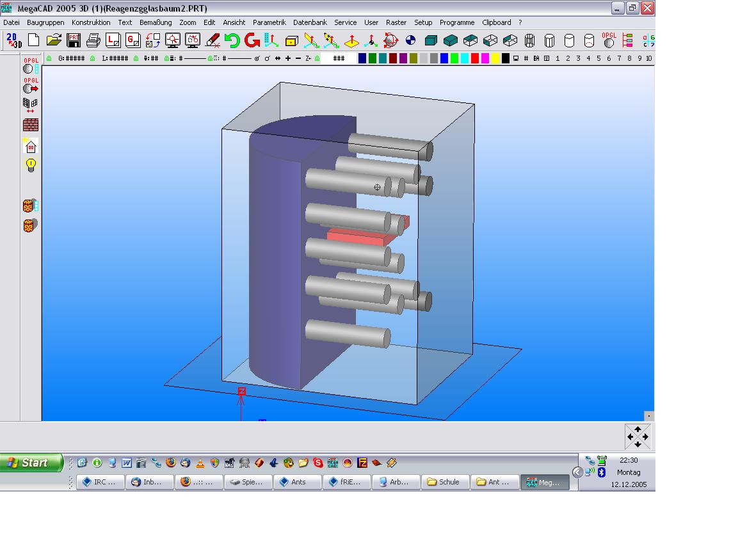Redo with the red curved arrow

(x=252, y=41)
